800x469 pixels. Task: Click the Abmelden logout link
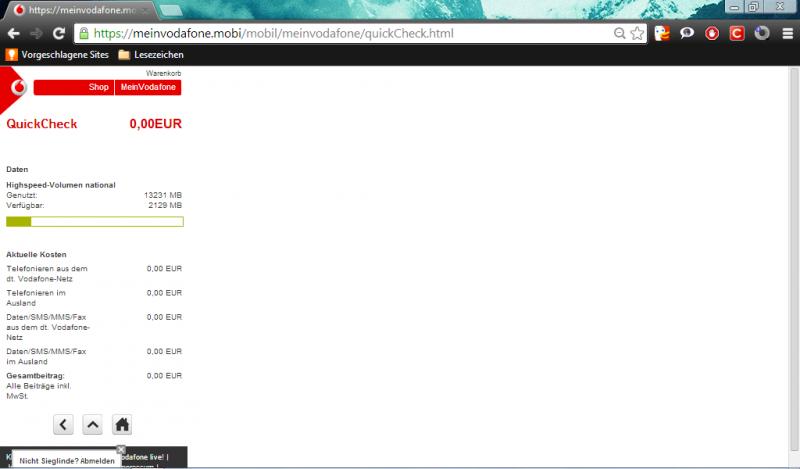point(97,461)
